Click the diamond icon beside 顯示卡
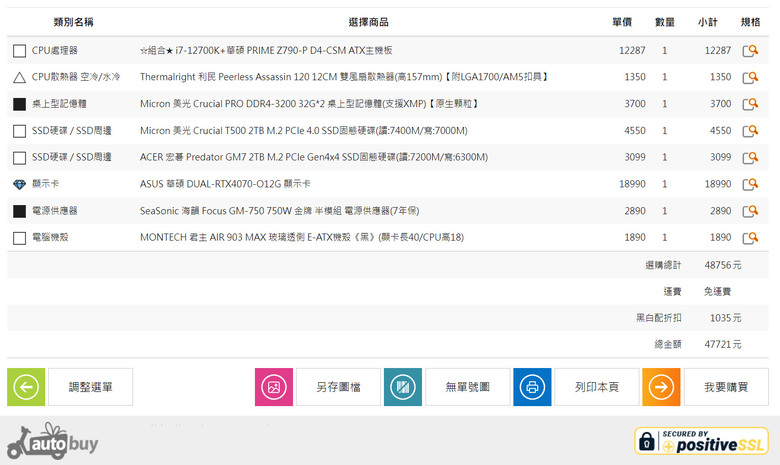The height and width of the screenshot is (465, 780). tap(19, 185)
